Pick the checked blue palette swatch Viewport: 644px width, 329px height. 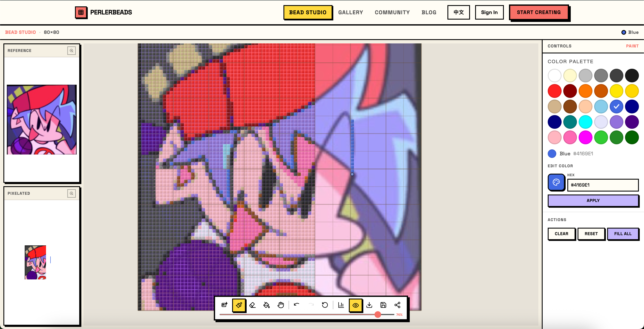(x=616, y=107)
